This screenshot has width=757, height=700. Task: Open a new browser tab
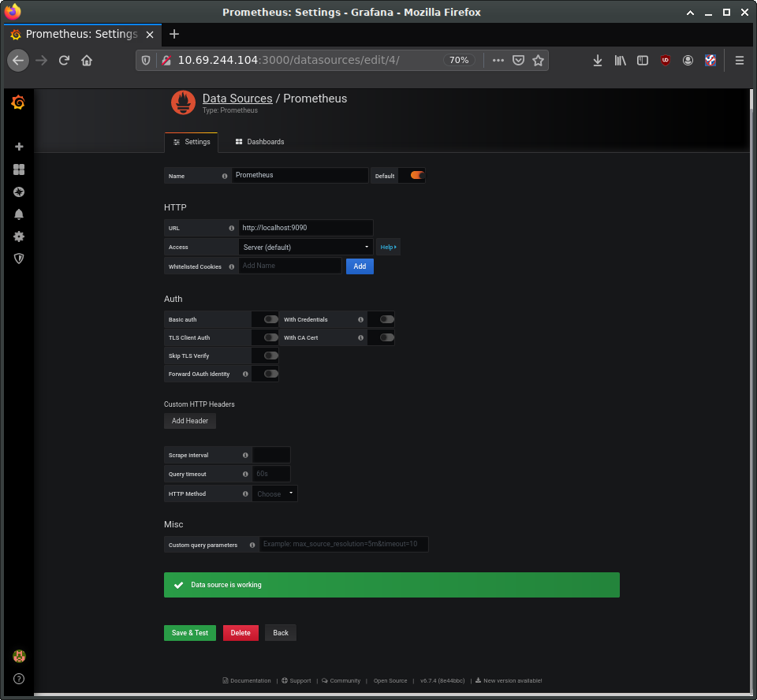pos(174,34)
